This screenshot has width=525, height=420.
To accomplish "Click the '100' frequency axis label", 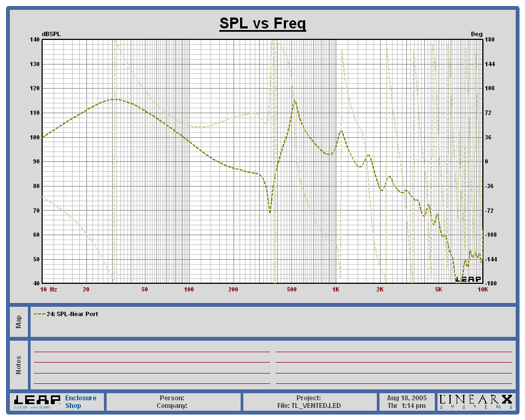I will 189,289.
